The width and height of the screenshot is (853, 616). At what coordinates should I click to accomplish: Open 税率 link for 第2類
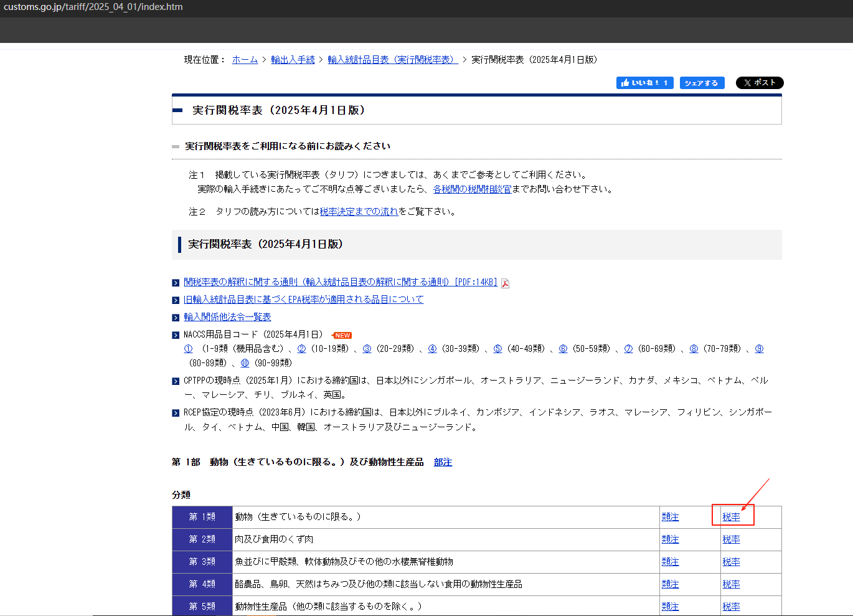click(x=731, y=539)
